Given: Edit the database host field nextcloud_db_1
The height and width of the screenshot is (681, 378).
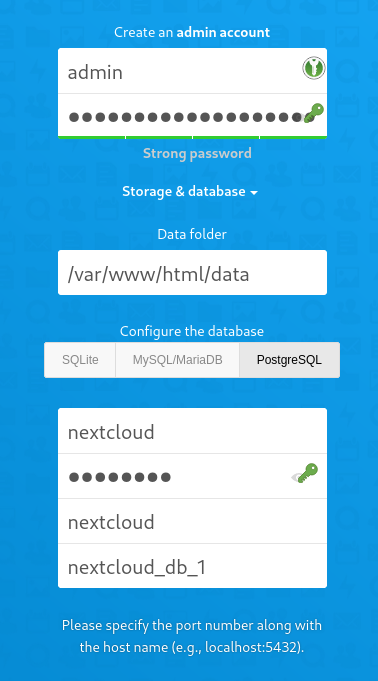Looking at the screenshot, I should (x=192, y=566).
